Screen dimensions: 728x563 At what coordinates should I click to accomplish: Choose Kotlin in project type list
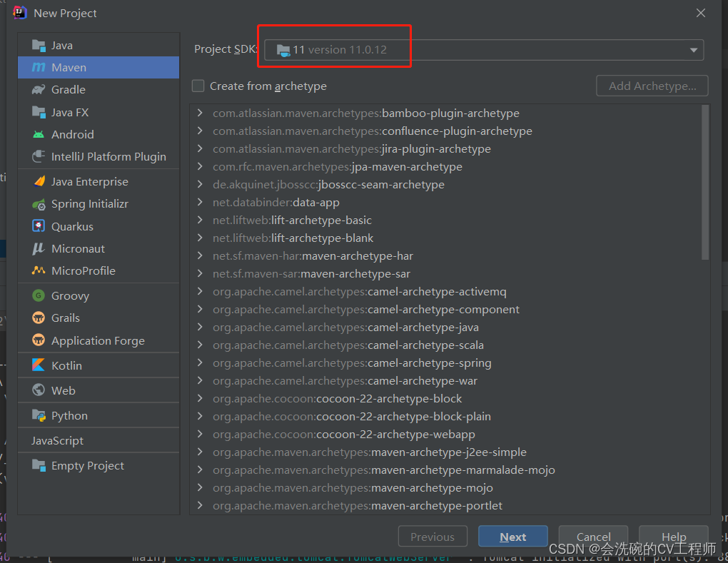tap(98, 365)
